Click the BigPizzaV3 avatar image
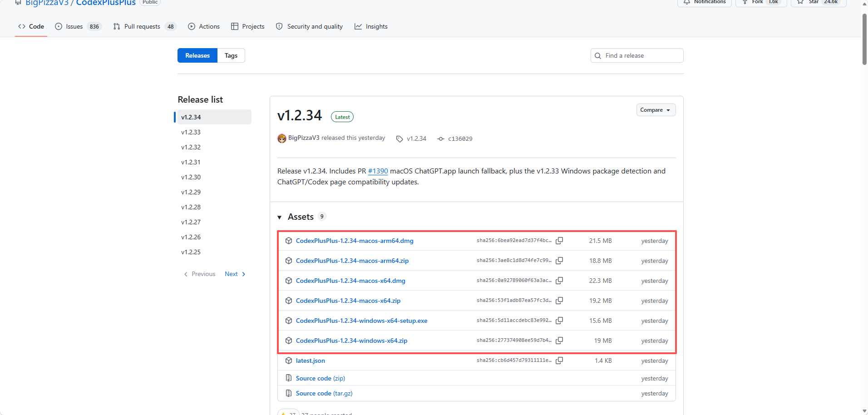 282,138
